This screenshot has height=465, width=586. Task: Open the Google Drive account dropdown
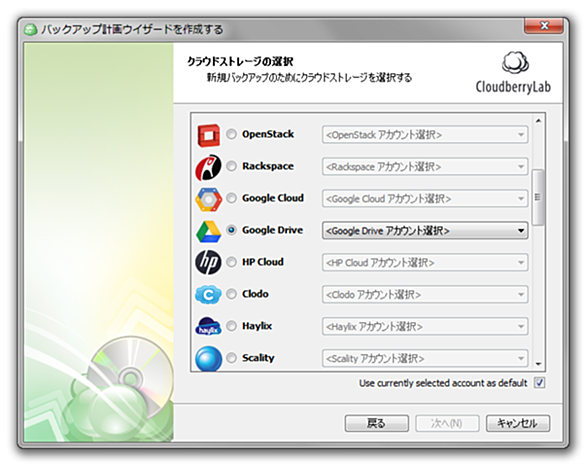pyautogui.click(x=425, y=231)
